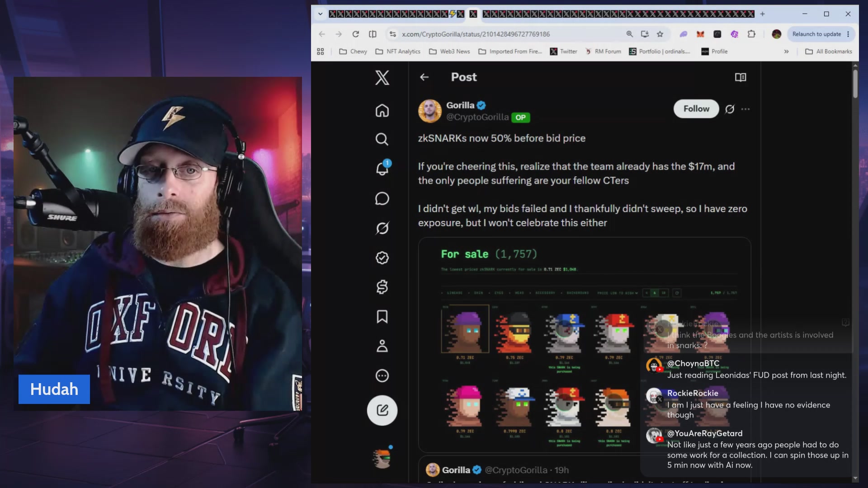Open a new browser tab with plus
Screen dimensions: 868x488
(x=762, y=14)
